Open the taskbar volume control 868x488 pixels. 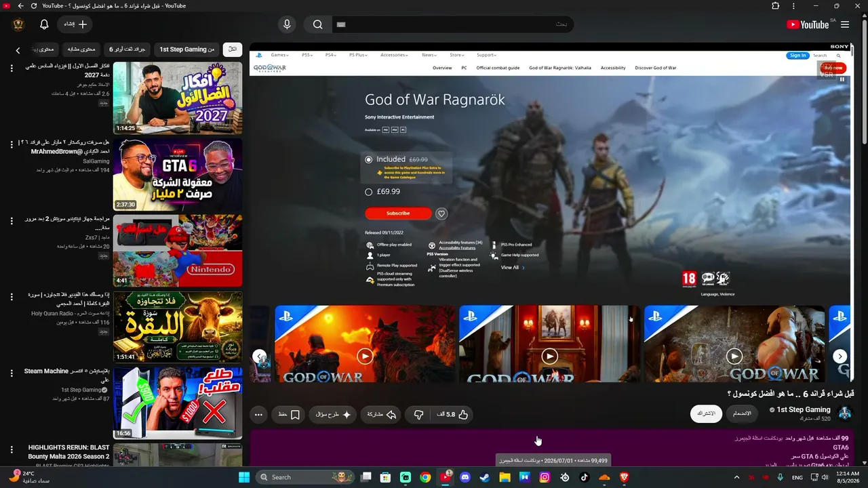(x=825, y=477)
